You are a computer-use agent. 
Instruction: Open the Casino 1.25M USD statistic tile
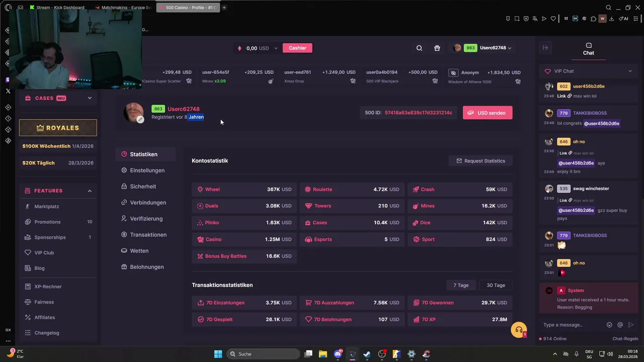pyautogui.click(x=245, y=239)
